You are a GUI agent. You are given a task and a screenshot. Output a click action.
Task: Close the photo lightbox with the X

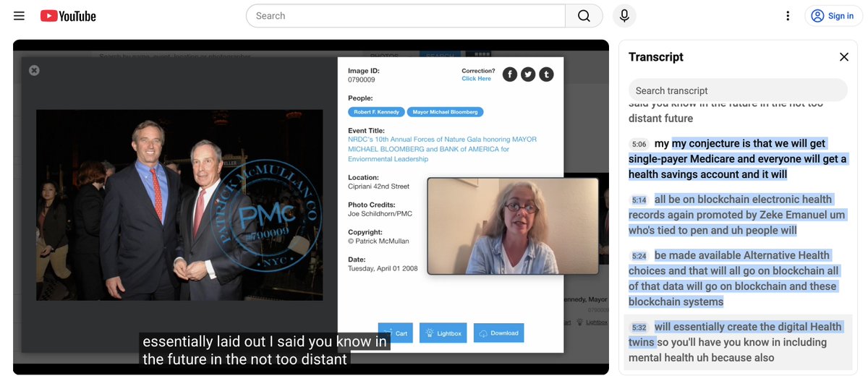coord(34,70)
